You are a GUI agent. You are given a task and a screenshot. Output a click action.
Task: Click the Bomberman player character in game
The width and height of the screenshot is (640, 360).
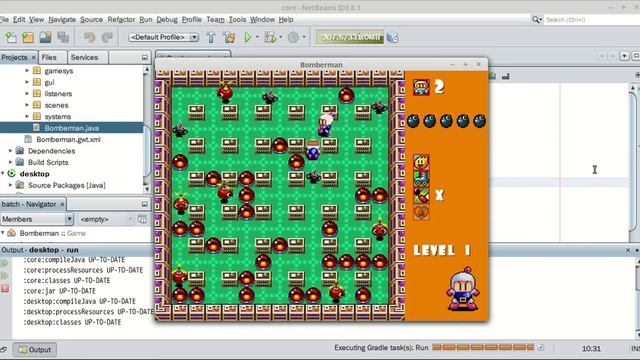click(325, 124)
